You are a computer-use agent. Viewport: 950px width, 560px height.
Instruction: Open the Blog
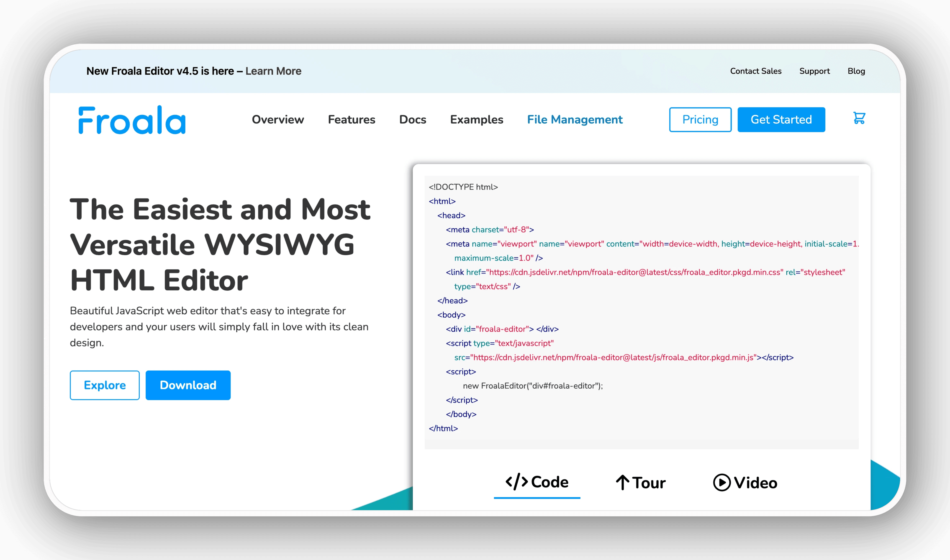pos(856,71)
